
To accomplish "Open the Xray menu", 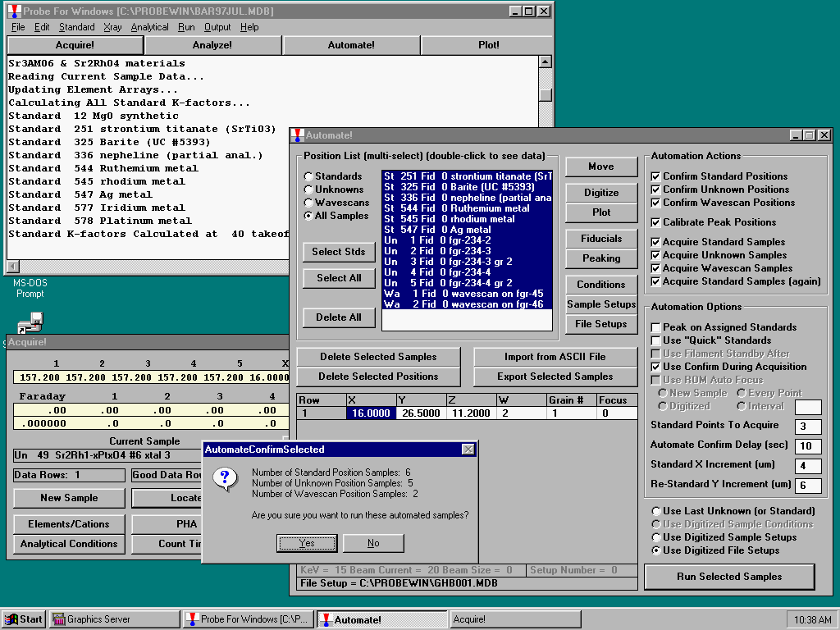I will pos(112,27).
